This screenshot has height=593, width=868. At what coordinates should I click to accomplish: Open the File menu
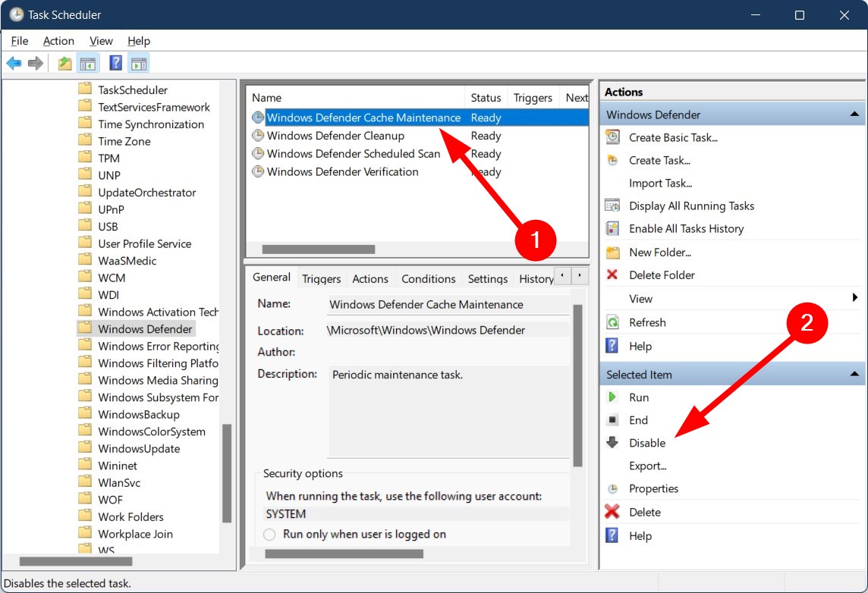[x=20, y=41]
